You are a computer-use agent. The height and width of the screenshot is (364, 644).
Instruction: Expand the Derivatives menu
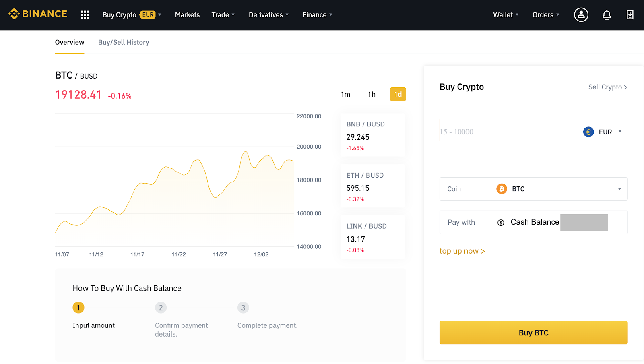click(268, 15)
